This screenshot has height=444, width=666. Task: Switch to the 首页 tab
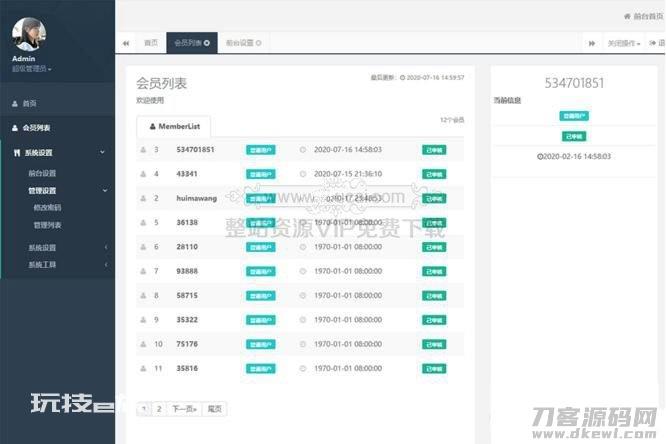(151, 42)
